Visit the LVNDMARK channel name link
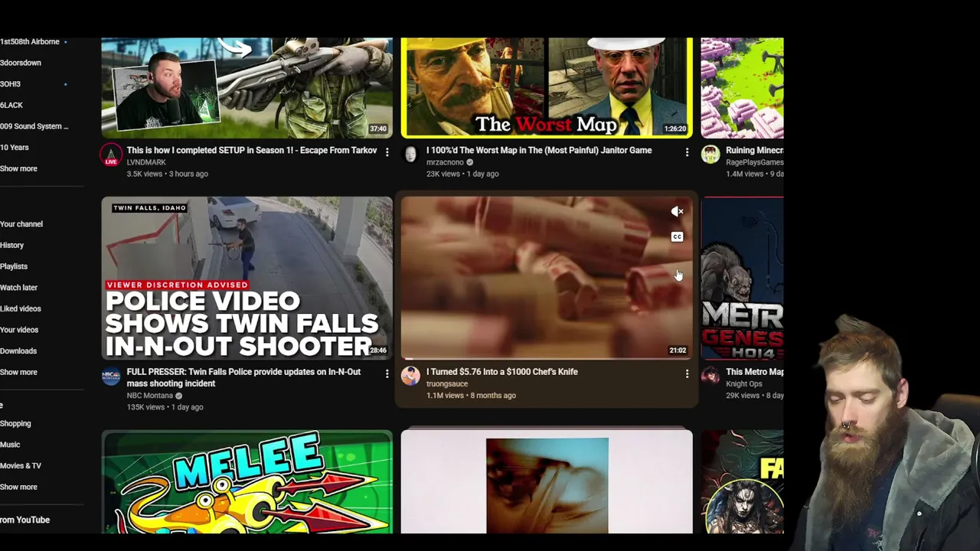Viewport: 980px width, 551px height. coord(146,162)
